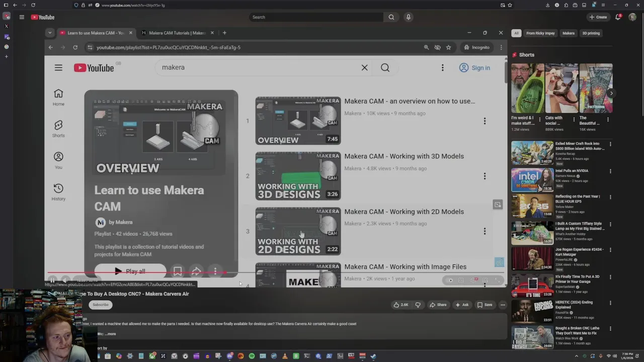Open the Create dropdown button
The width and height of the screenshot is (644, 362).
click(x=598, y=17)
